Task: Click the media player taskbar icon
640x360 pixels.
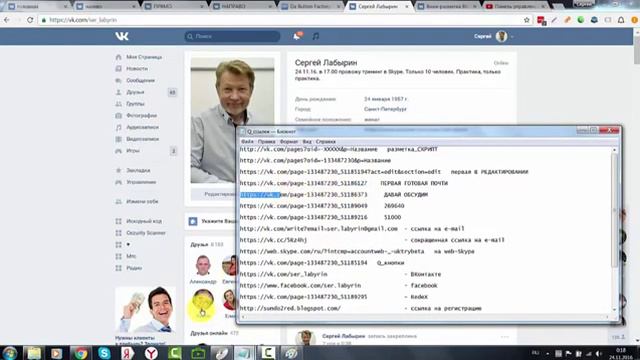Action: pyautogui.click(x=57, y=353)
